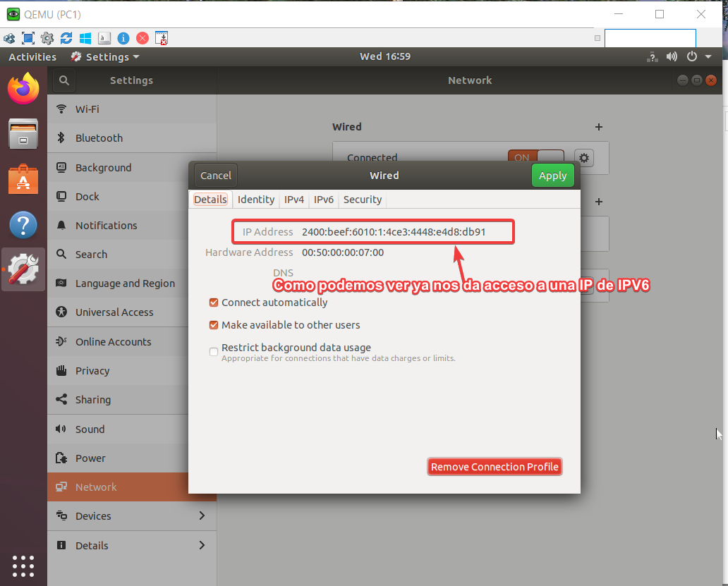Image resolution: width=728 pixels, height=586 pixels.
Task: Open Firefox from the Ubuntu dock
Action: pos(23,89)
